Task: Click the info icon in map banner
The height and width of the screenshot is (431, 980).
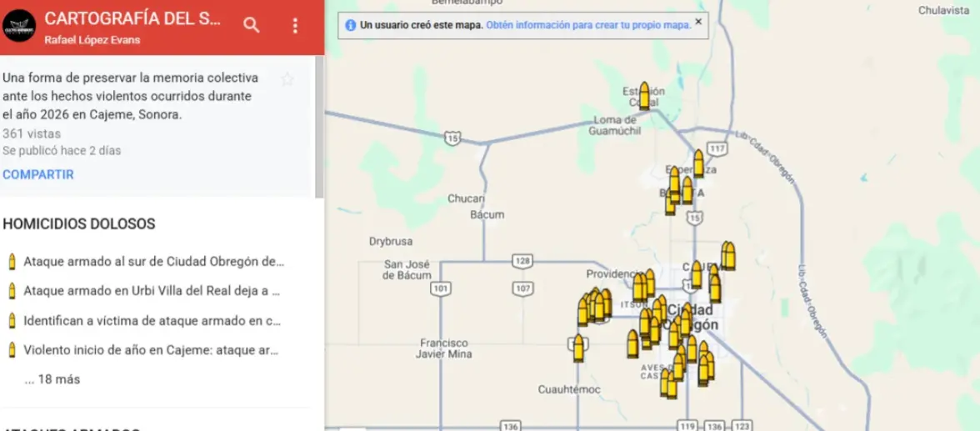Action: [350, 26]
